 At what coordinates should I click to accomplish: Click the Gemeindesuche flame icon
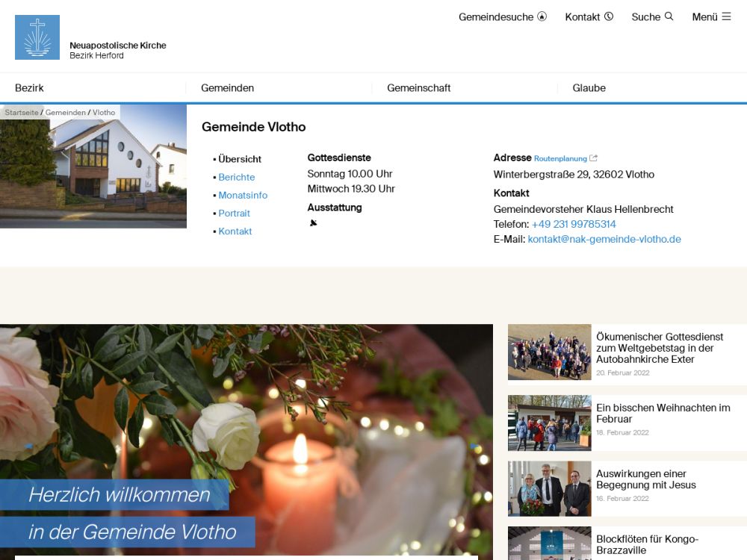542,16
